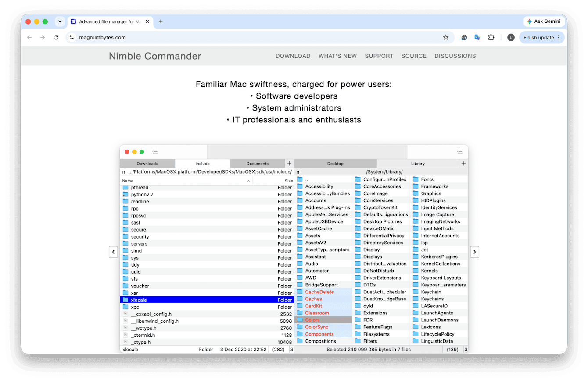Open the SUPPORT page
Viewport: 588px width, 382px height.
(379, 56)
